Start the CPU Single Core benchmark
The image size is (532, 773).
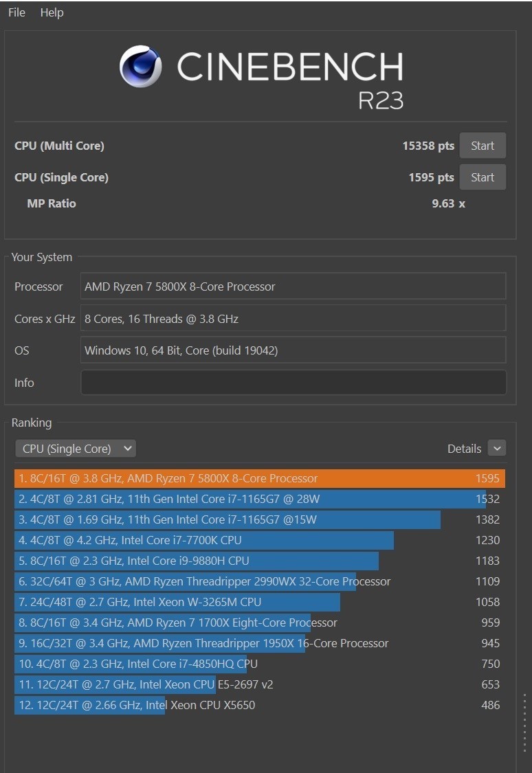(483, 177)
